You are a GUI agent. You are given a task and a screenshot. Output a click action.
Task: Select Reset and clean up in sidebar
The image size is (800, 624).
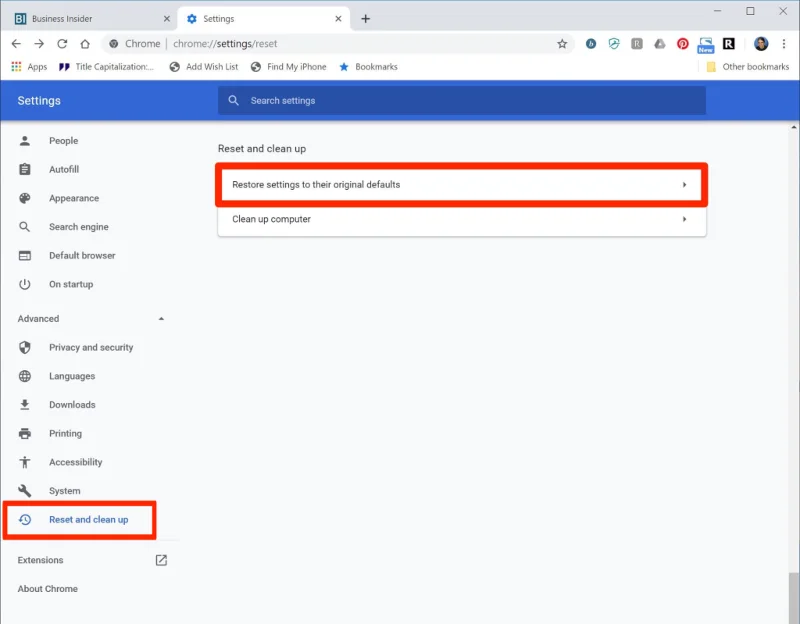(x=88, y=519)
